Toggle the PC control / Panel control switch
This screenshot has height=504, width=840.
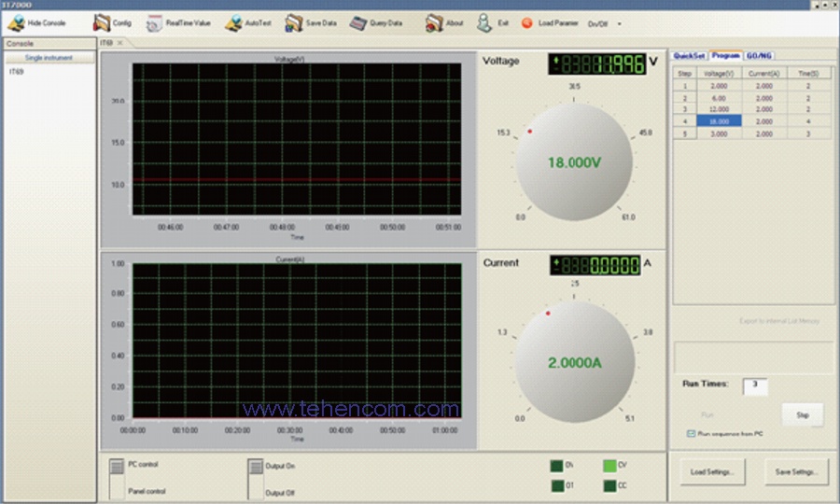click(117, 478)
